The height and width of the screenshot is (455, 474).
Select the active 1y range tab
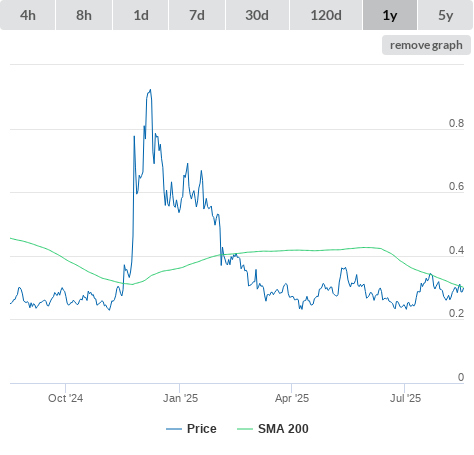pos(390,15)
